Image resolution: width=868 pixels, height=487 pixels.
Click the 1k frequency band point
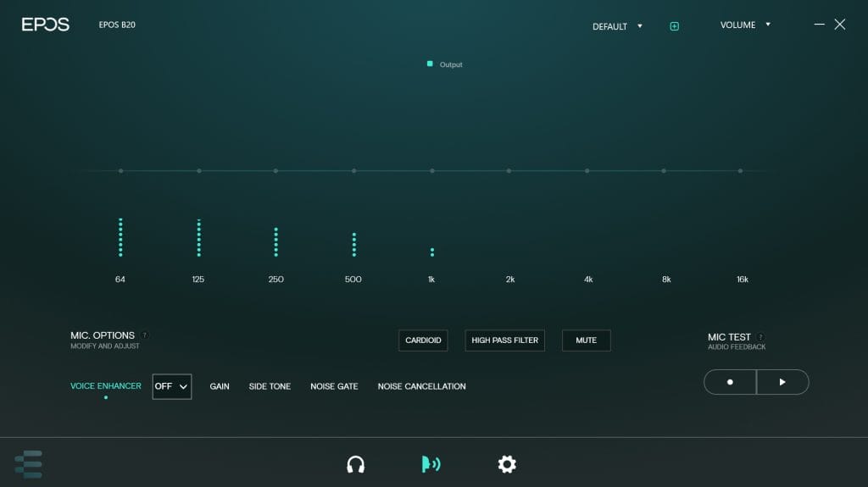[x=432, y=171]
